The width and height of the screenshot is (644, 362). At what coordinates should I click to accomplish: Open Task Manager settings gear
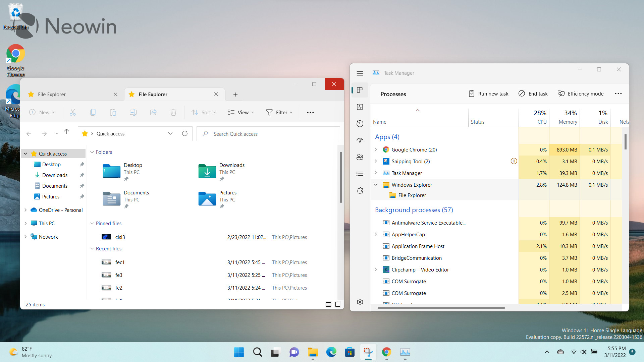point(360,302)
